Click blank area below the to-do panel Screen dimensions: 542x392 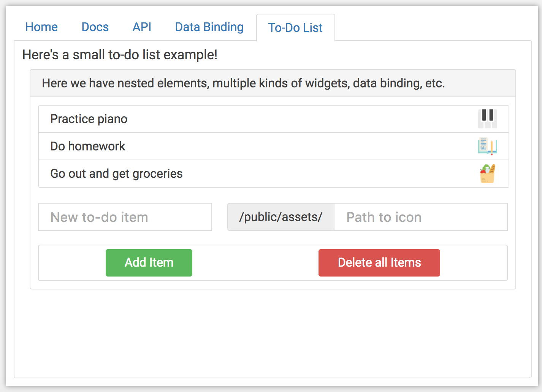[273, 334]
